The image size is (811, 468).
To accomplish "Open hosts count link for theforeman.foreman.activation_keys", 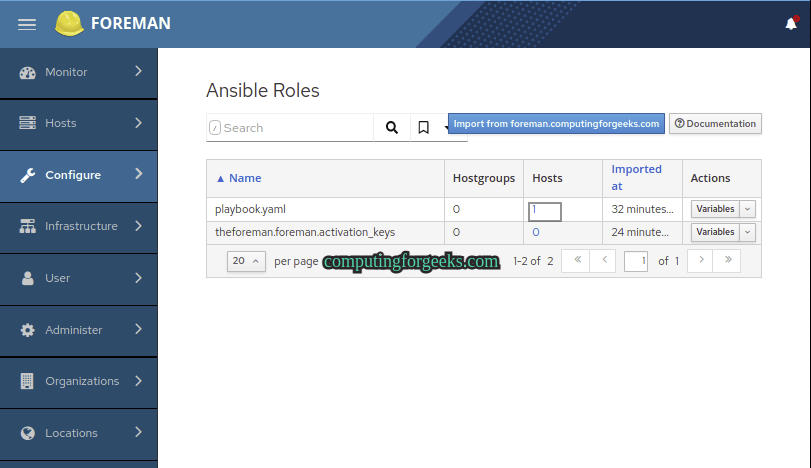I will tap(536, 232).
